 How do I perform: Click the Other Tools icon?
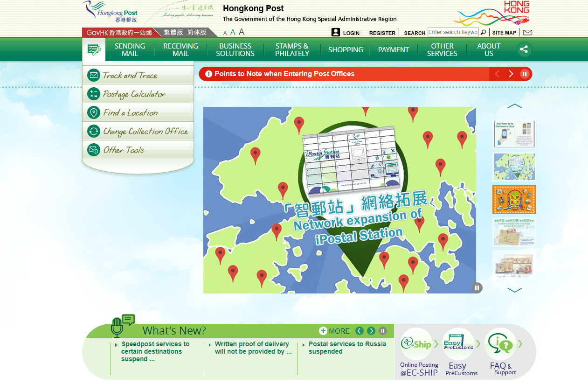point(94,150)
